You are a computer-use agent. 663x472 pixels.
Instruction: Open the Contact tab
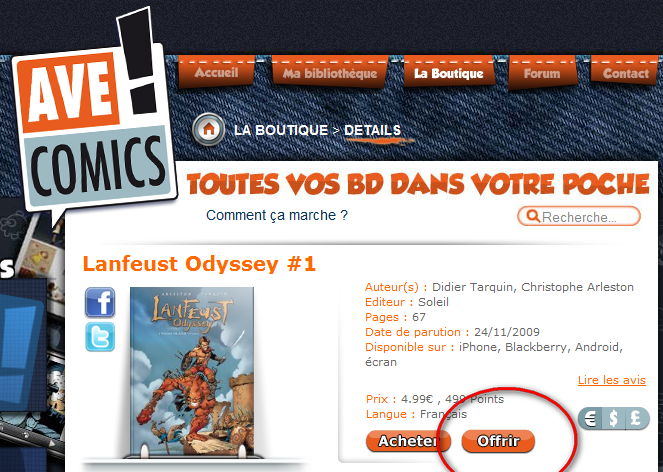point(625,73)
